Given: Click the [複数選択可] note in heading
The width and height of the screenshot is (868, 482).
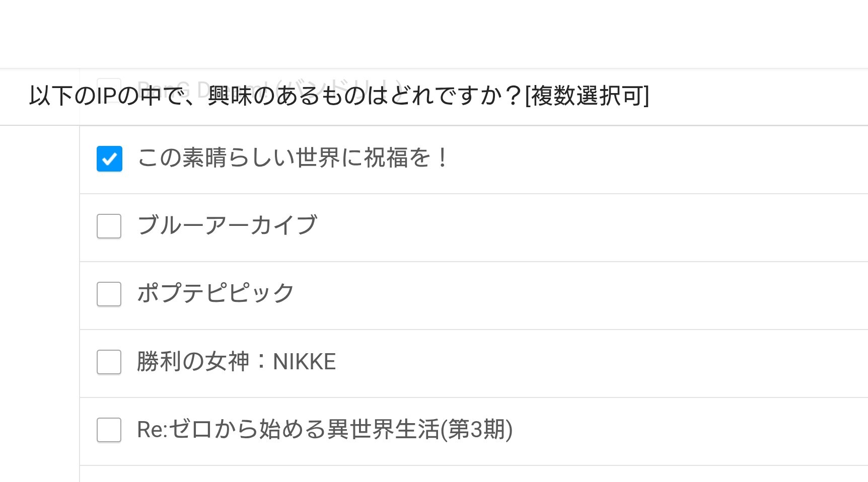Looking at the screenshot, I should tap(587, 96).
